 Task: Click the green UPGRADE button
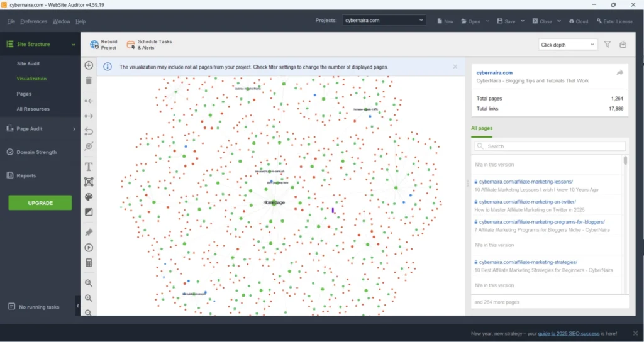click(x=40, y=203)
